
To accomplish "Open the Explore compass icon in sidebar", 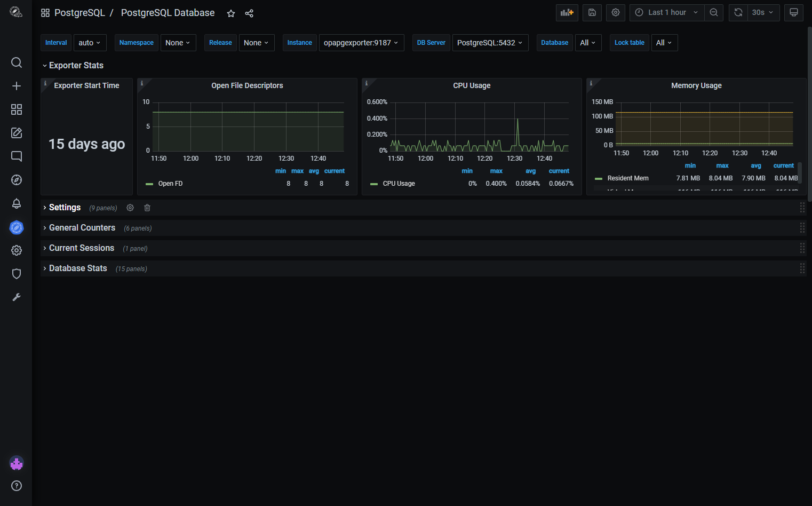I will (x=17, y=180).
